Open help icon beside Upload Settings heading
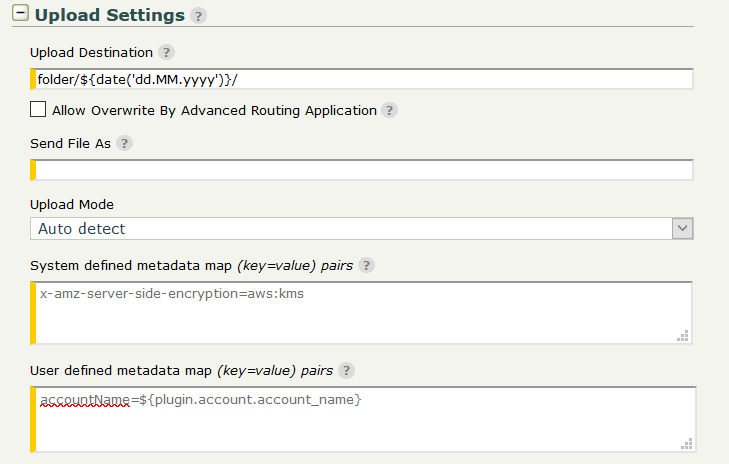The height and width of the screenshot is (464, 729). tap(199, 16)
